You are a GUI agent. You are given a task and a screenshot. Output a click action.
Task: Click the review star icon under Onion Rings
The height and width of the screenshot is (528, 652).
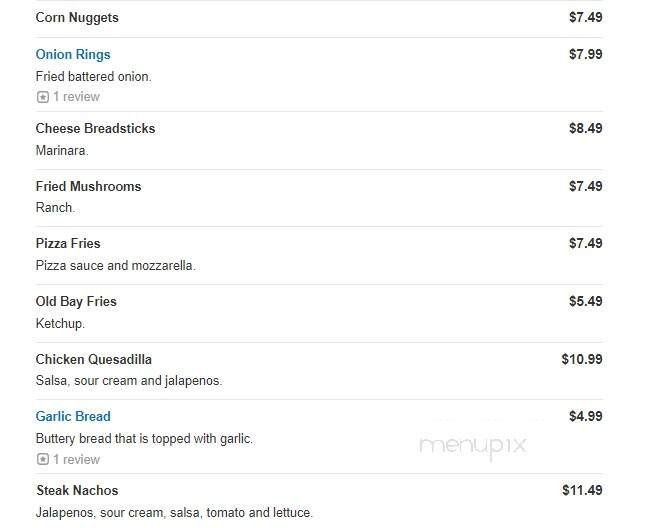tap(42, 97)
